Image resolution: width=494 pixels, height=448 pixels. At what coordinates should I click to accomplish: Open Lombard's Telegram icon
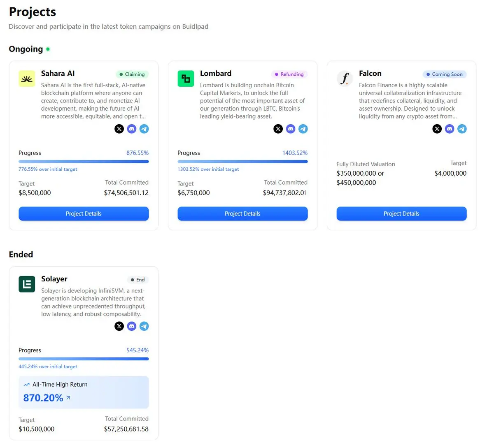[303, 129]
